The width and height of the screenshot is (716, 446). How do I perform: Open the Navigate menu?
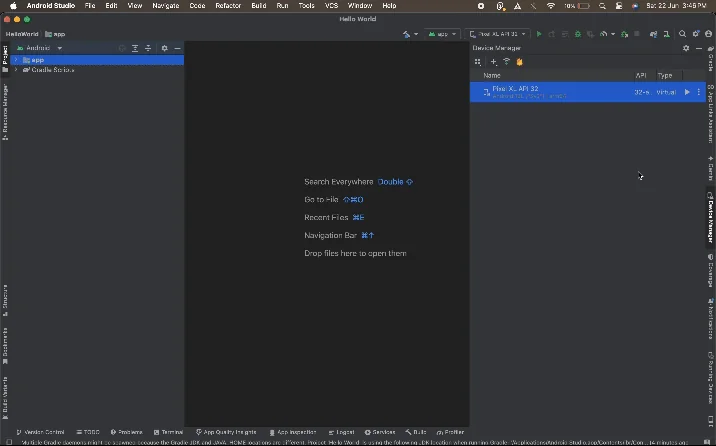pos(165,5)
